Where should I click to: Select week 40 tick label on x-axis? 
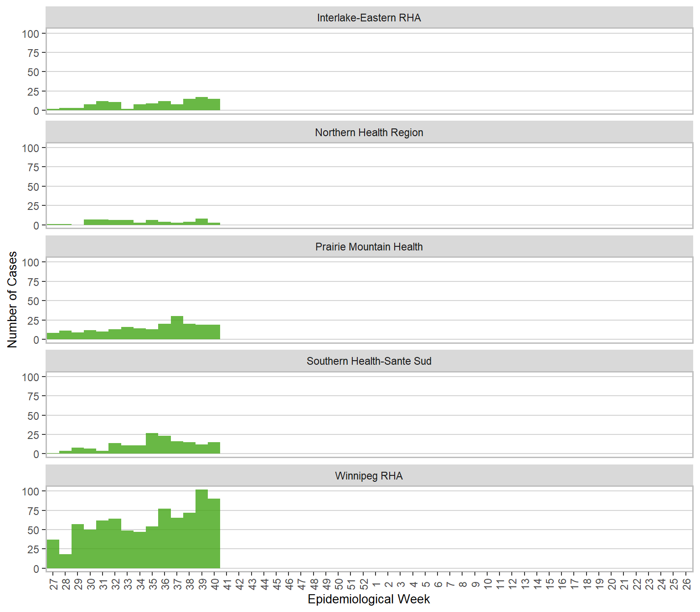[214, 584]
